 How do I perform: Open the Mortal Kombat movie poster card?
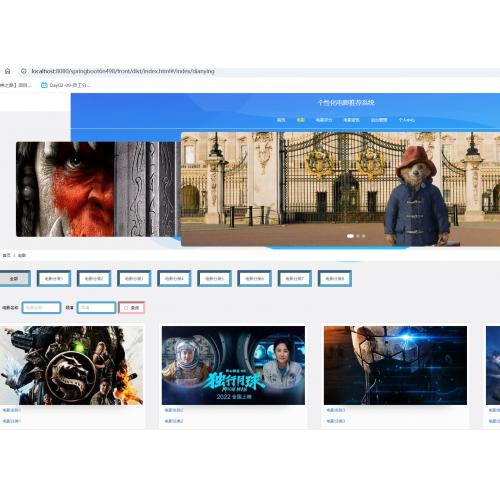click(x=71, y=365)
